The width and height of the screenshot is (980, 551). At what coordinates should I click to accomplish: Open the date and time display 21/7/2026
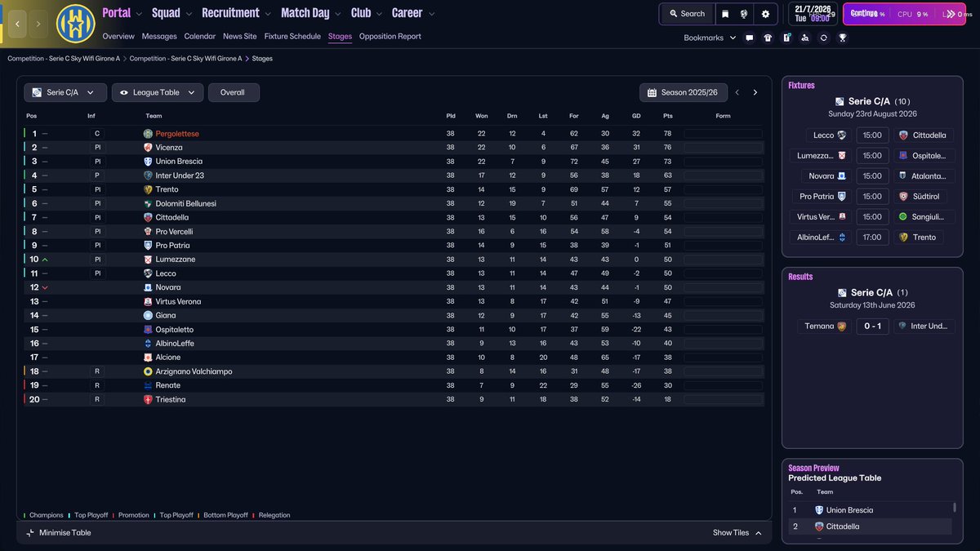[813, 14]
